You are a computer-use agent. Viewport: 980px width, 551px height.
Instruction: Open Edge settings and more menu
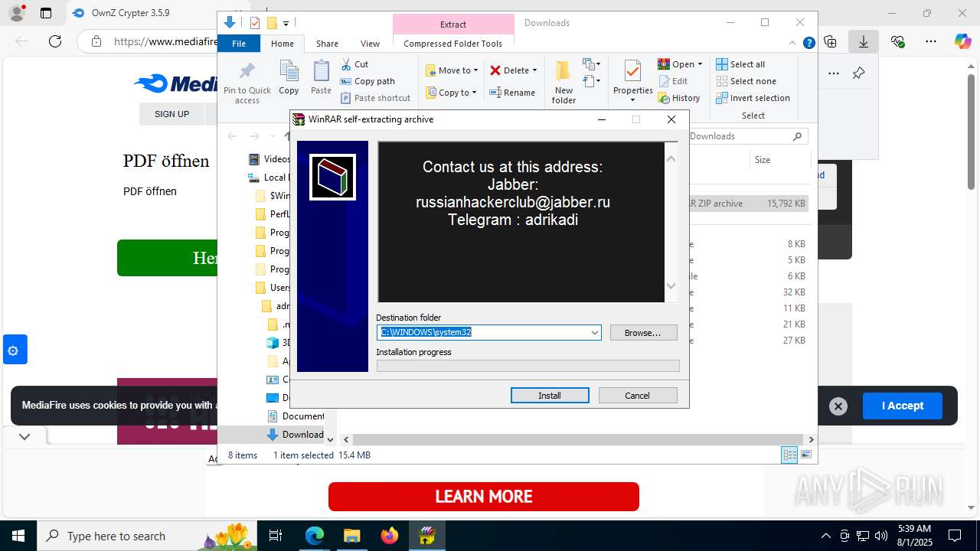[931, 41]
